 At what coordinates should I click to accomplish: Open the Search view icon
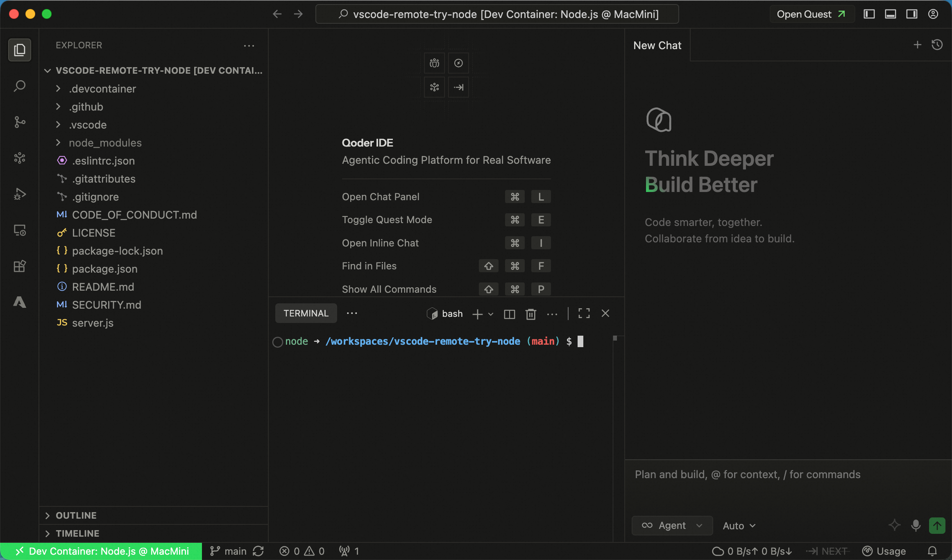pyautogui.click(x=20, y=86)
